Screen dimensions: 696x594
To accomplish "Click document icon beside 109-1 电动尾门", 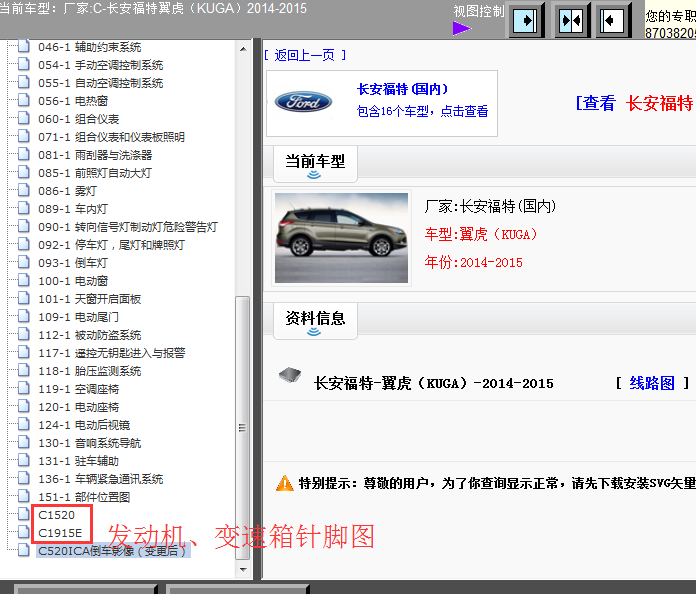I will 24,316.
